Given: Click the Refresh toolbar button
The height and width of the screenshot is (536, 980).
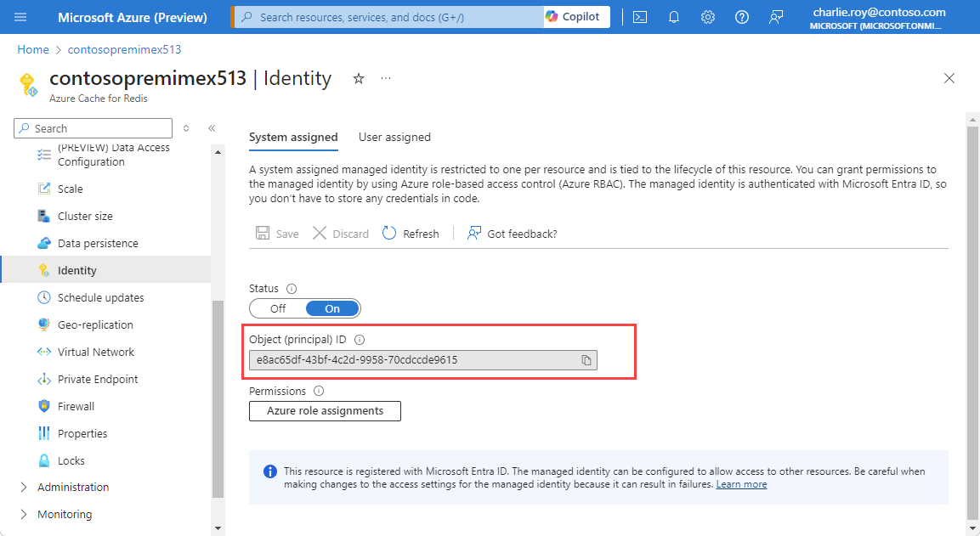Looking at the screenshot, I should coord(411,234).
